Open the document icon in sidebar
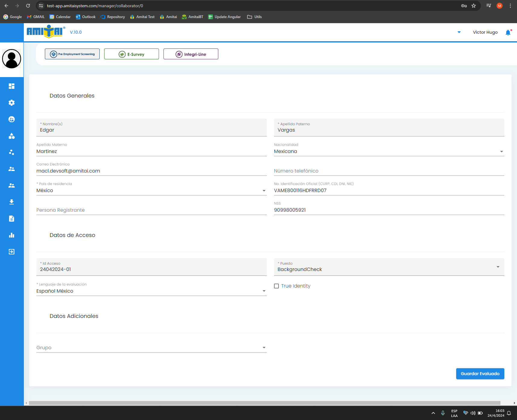This screenshot has height=420, width=517. click(11, 219)
